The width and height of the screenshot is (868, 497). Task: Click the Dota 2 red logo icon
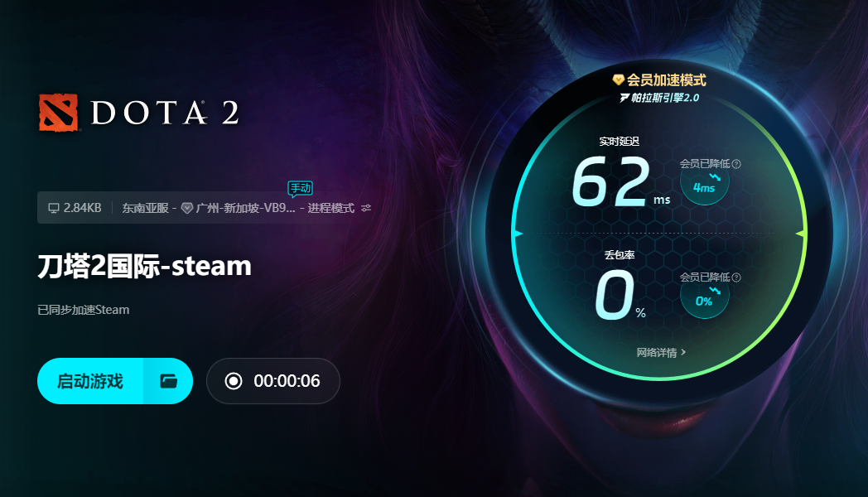point(58,113)
